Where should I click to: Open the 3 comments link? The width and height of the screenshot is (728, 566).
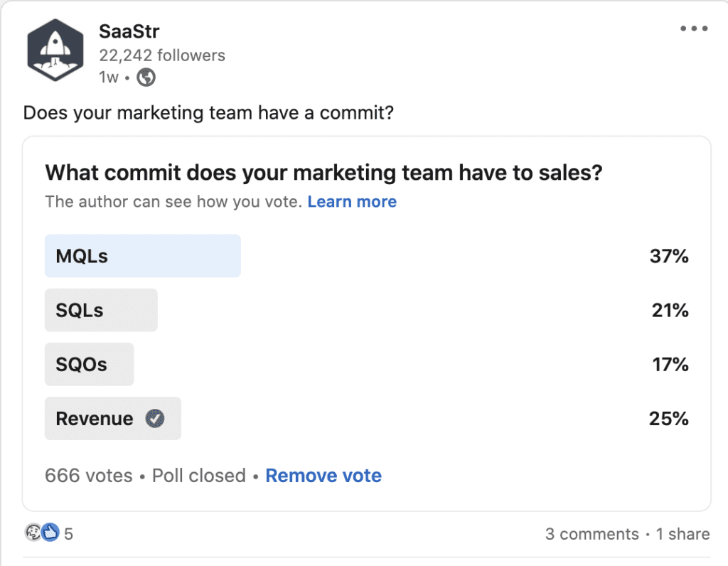tap(591, 534)
